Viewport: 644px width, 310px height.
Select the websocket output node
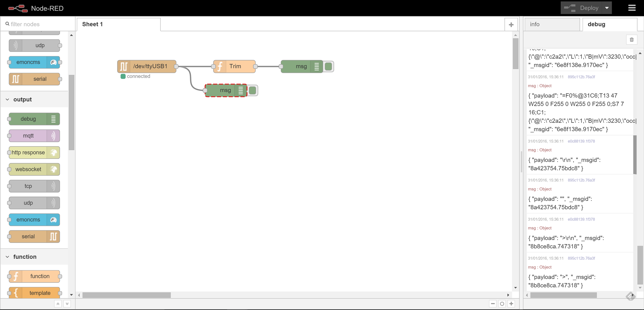pyautogui.click(x=33, y=169)
